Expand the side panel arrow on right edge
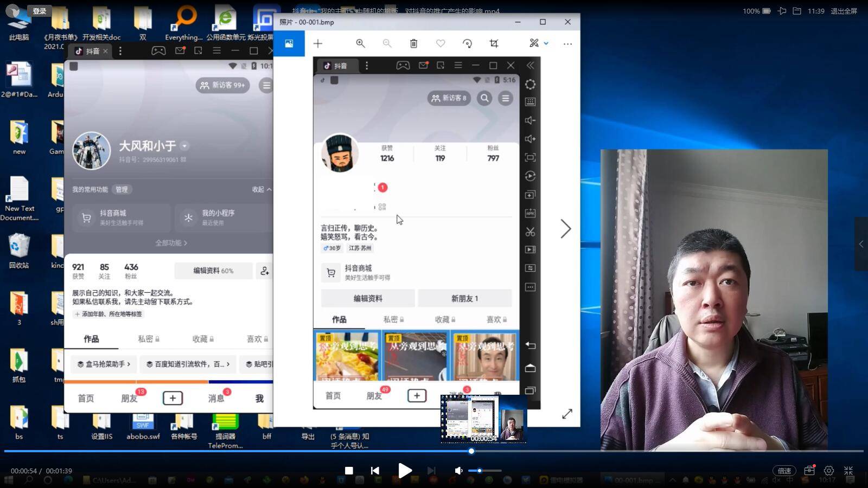Image resolution: width=868 pixels, height=488 pixels. click(861, 244)
